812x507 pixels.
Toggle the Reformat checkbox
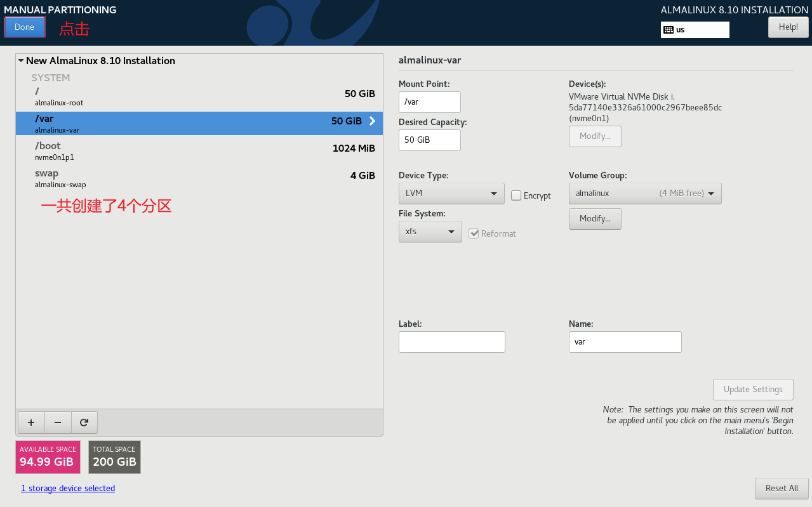(474, 234)
